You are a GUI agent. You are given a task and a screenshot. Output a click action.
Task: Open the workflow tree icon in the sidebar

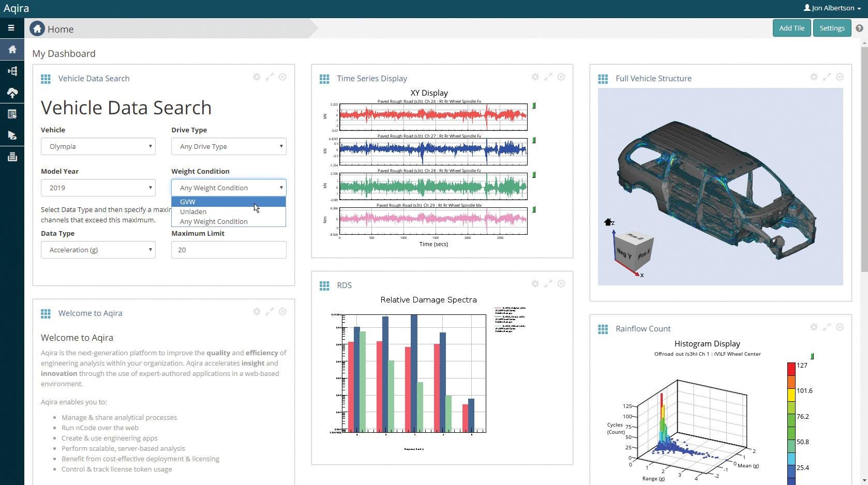click(12, 71)
